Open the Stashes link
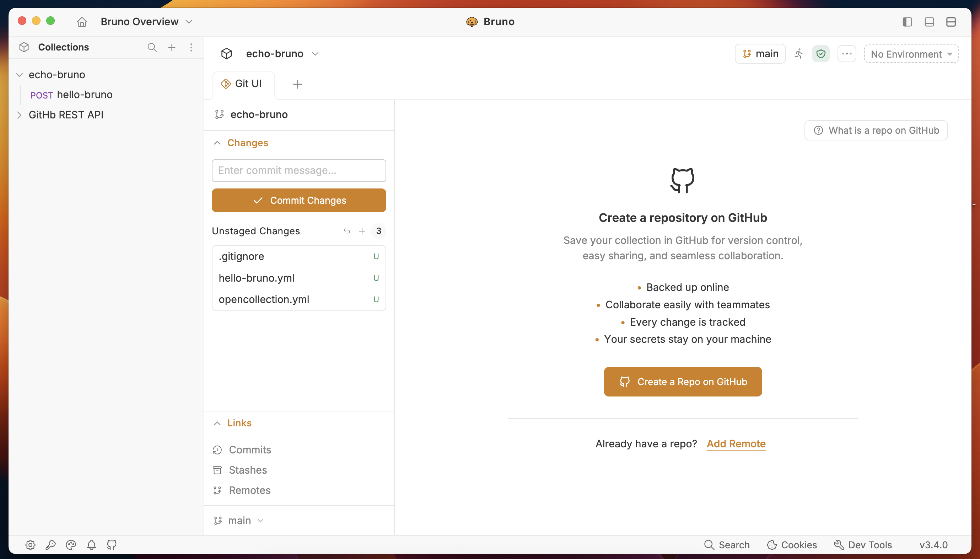 pyautogui.click(x=240, y=470)
